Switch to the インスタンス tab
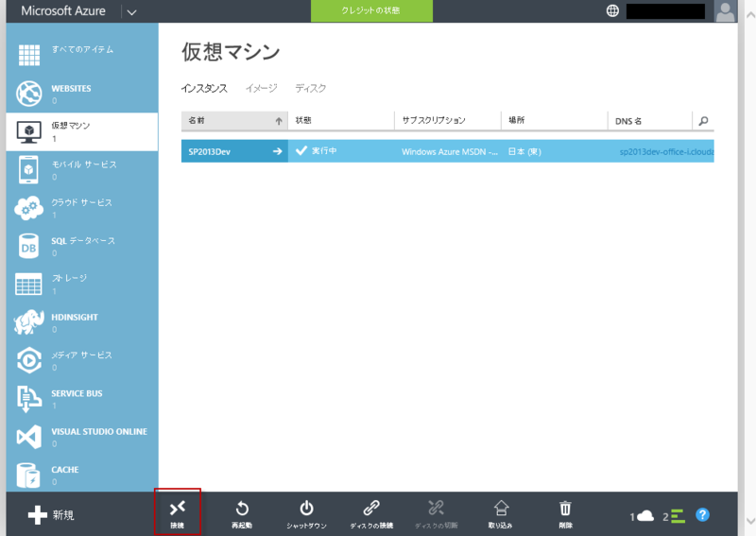 point(204,88)
